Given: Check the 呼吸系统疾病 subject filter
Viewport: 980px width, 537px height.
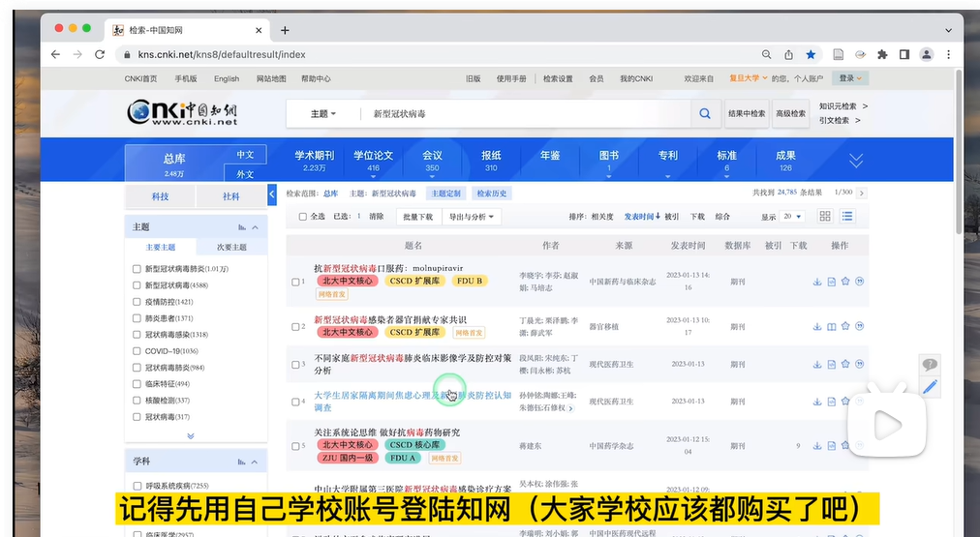Looking at the screenshot, I should pyautogui.click(x=137, y=485).
